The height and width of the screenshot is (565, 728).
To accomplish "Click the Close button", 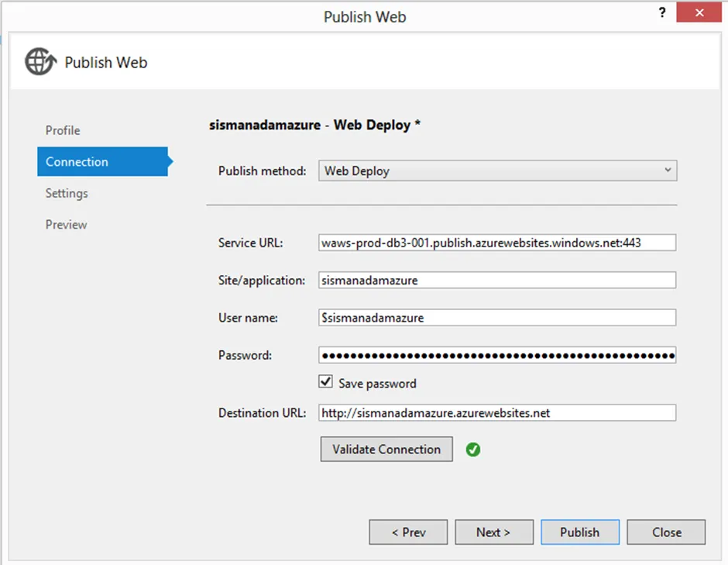I will pos(666,532).
